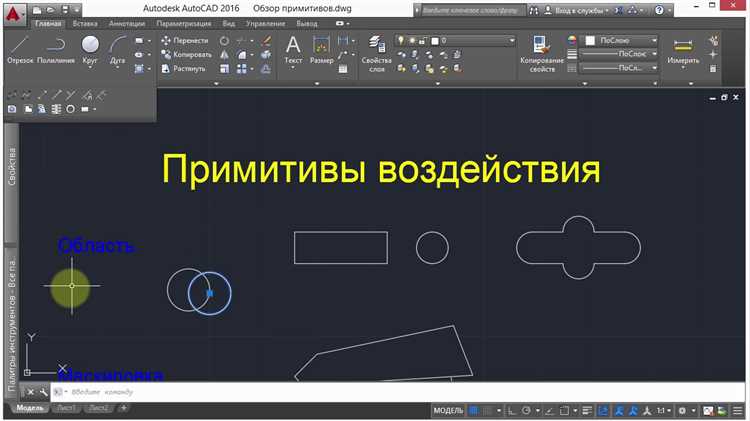
Task: Click the Mirror tool icon
Action: click(224, 55)
